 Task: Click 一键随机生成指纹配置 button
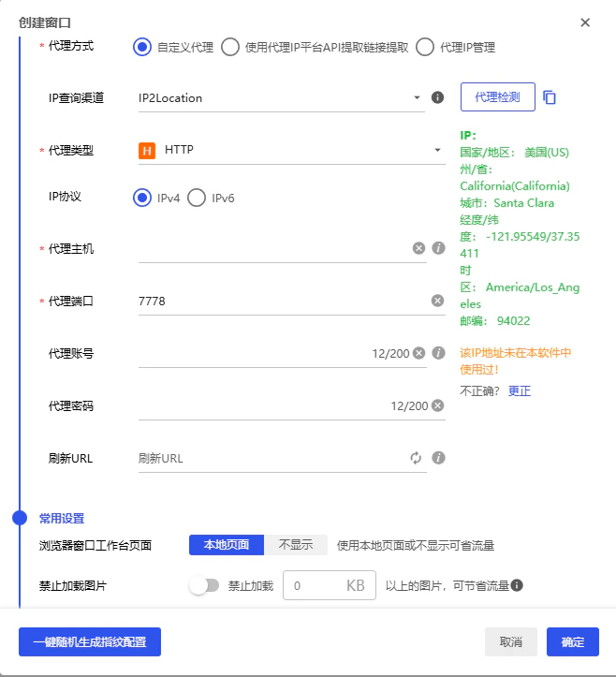[90, 642]
